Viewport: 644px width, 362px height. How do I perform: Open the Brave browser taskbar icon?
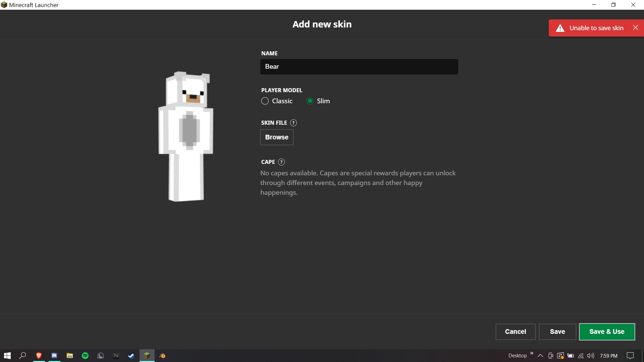[39, 356]
